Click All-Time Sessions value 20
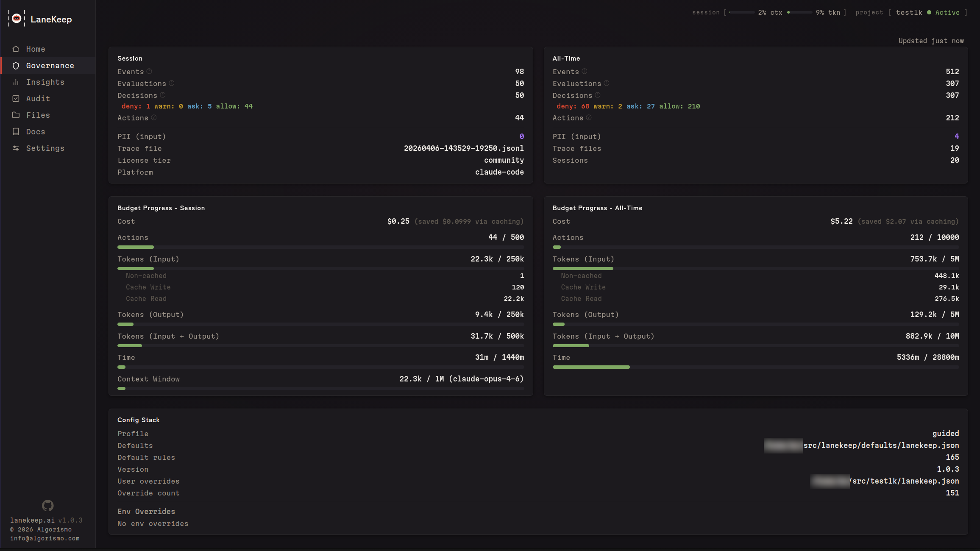Viewport: 980px width, 551px height. click(955, 160)
